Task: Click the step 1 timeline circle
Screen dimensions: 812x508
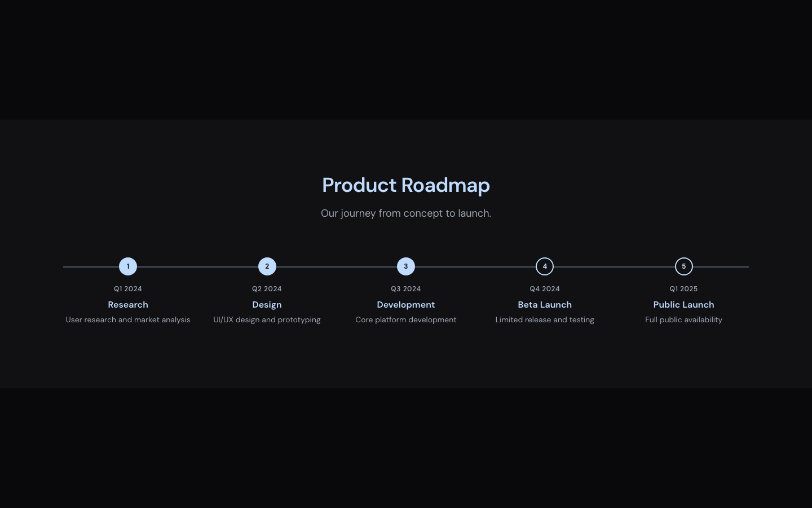Action: pos(128,266)
